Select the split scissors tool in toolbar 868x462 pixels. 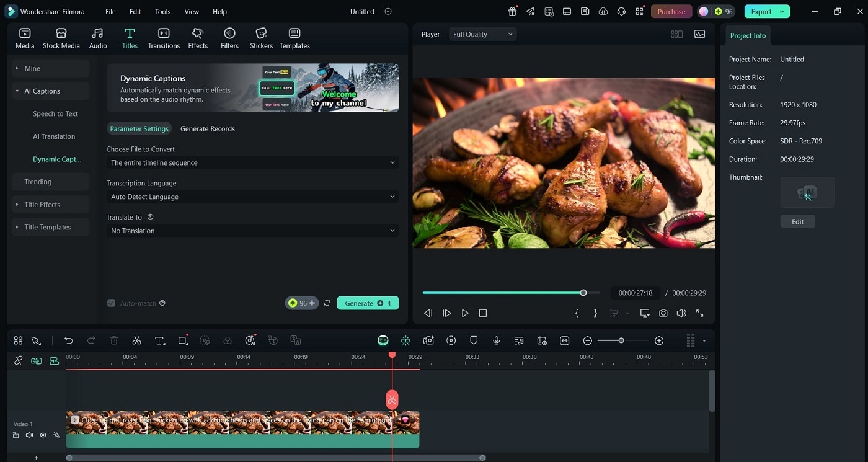[136, 340]
